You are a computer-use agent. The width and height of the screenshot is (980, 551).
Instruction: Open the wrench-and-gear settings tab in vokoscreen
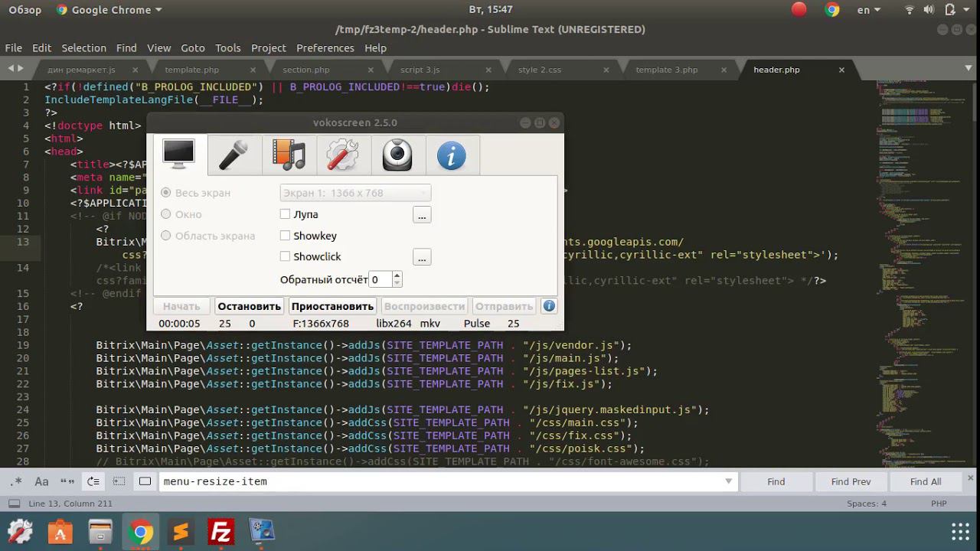343,156
